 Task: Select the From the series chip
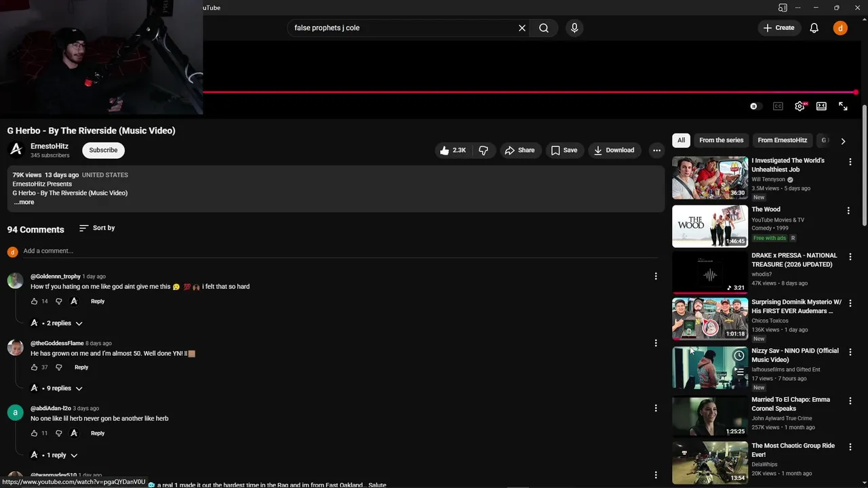[x=721, y=140]
